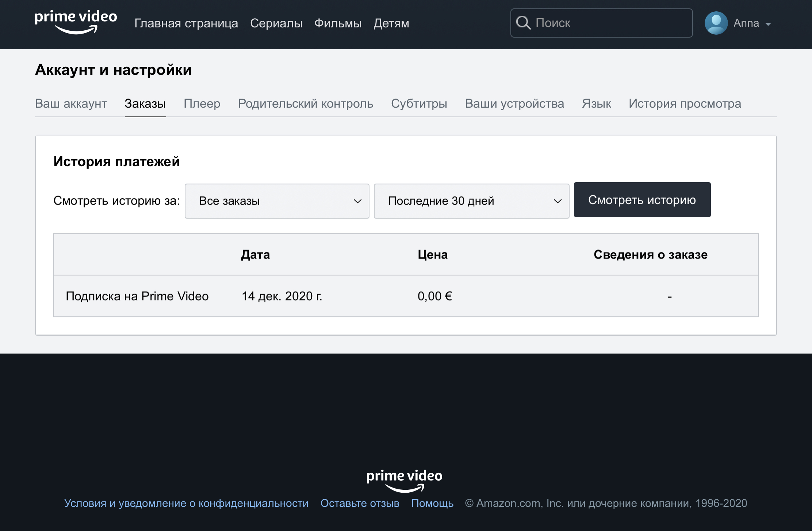Click the search magnifier icon

(x=523, y=23)
